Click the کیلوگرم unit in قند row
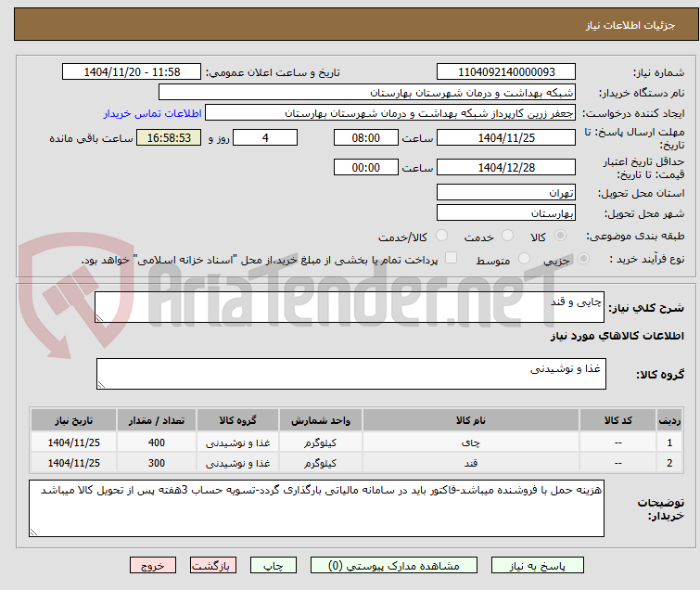The height and width of the screenshot is (590, 700). [x=321, y=463]
